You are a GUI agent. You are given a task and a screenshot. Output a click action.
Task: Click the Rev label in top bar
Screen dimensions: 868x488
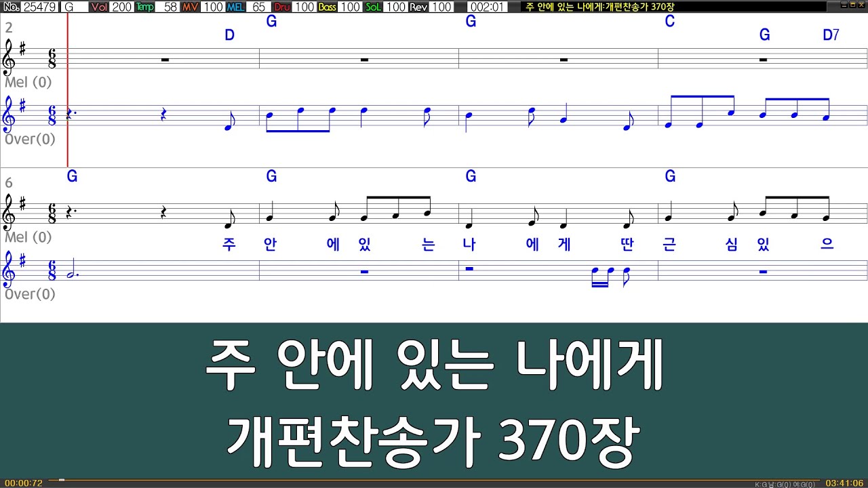(418, 7)
